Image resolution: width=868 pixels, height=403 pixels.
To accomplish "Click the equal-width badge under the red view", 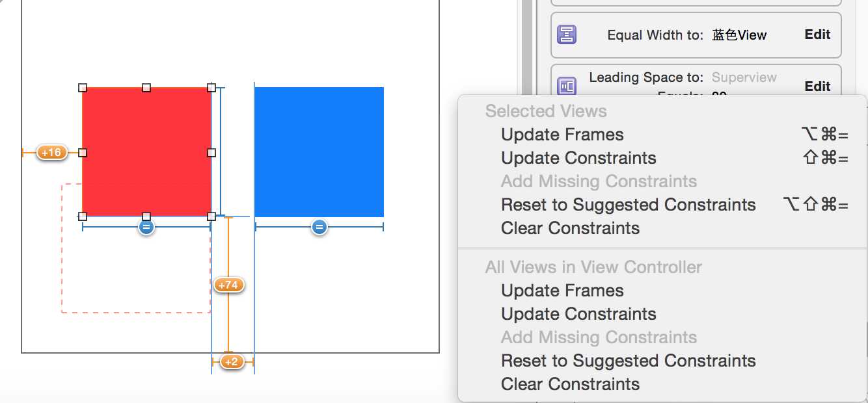I will tap(146, 227).
